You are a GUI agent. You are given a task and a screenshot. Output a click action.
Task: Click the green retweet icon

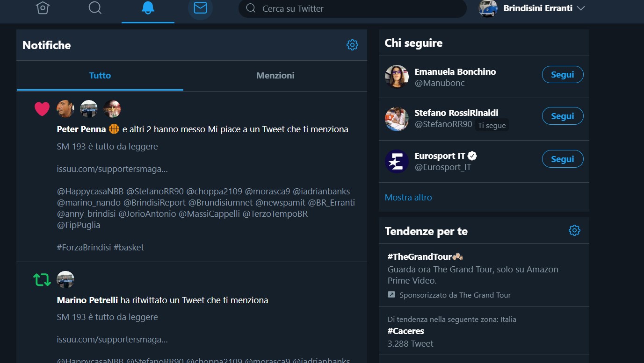click(42, 280)
